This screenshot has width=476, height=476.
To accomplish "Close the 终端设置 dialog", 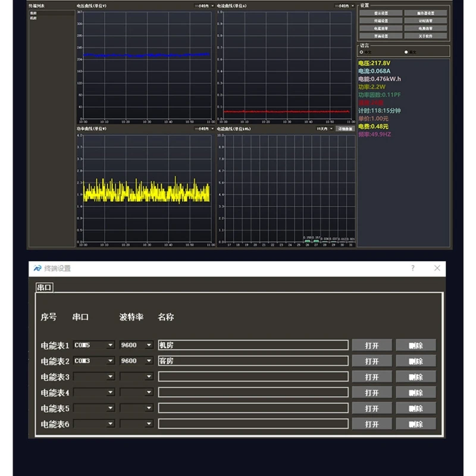I will tap(437, 268).
